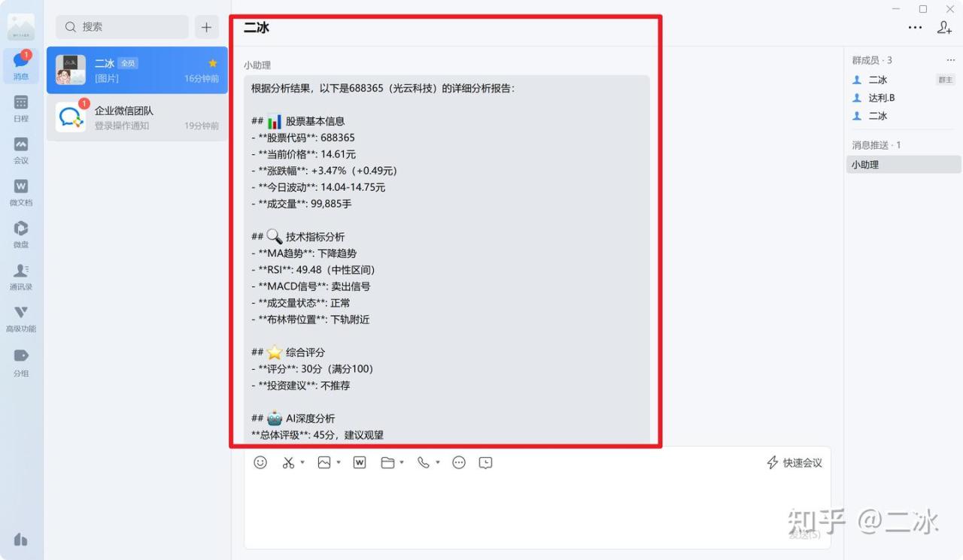
Task: Focus the 搜索 search field
Action: point(122,27)
